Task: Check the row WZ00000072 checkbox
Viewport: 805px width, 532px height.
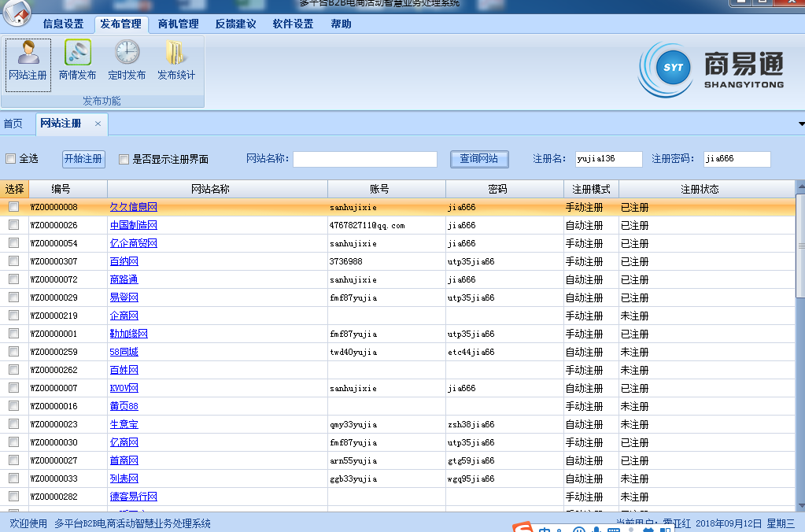Action: pyautogui.click(x=14, y=279)
